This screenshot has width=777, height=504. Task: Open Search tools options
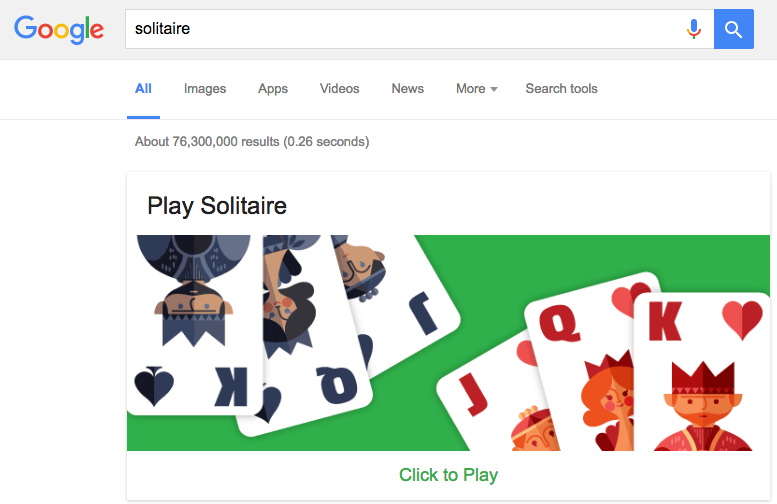pos(561,89)
